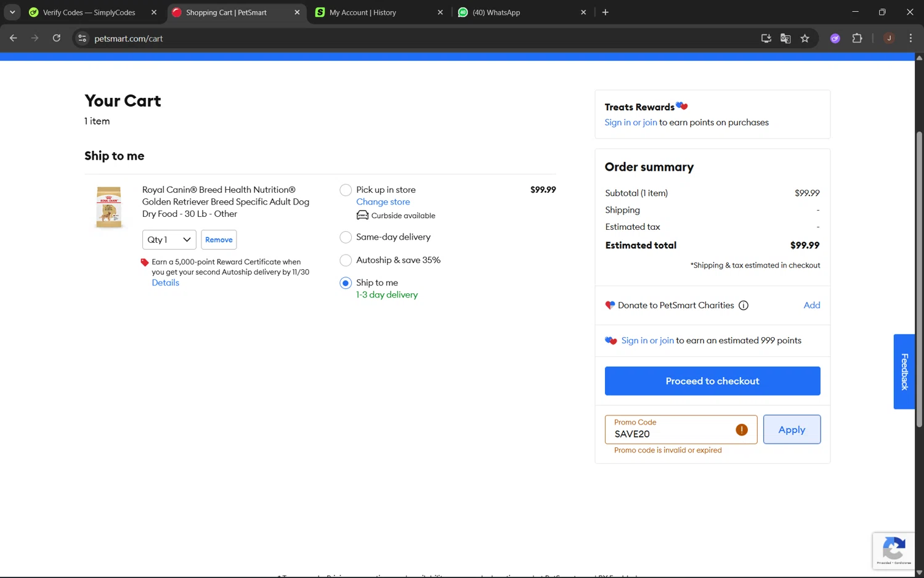Open the Extensions puzzle icon
The height and width of the screenshot is (578, 924).
pyautogui.click(x=857, y=38)
